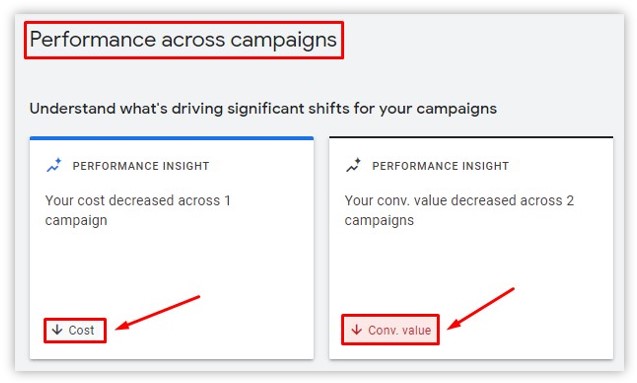Screen dimensions: 637x383
Task: Click the blue top border of the cost card
Action: [x=171, y=138]
